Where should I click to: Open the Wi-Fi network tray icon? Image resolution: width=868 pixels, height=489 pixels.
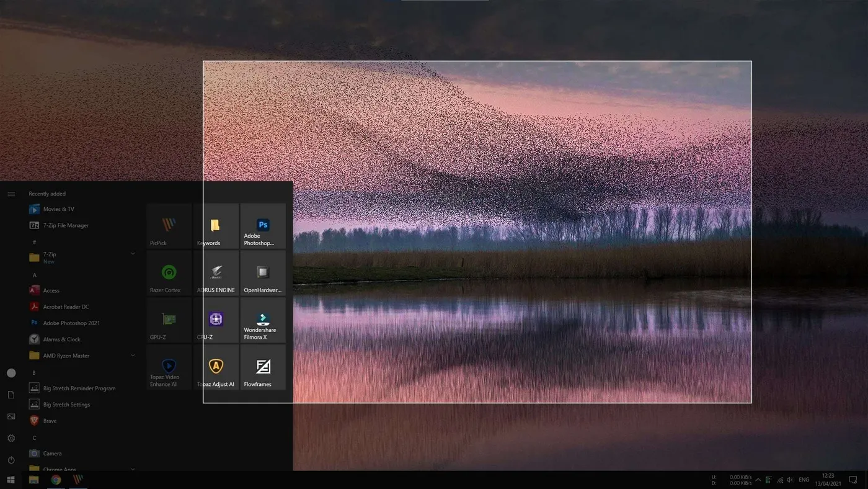click(x=780, y=480)
